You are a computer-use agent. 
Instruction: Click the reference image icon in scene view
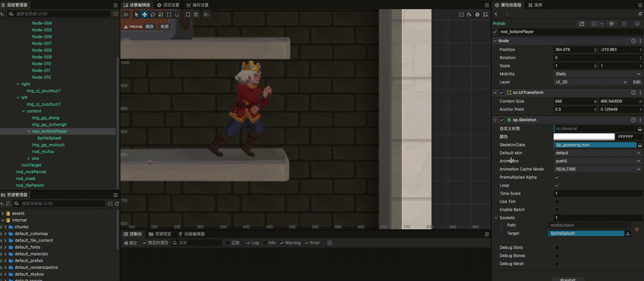click(x=486, y=15)
